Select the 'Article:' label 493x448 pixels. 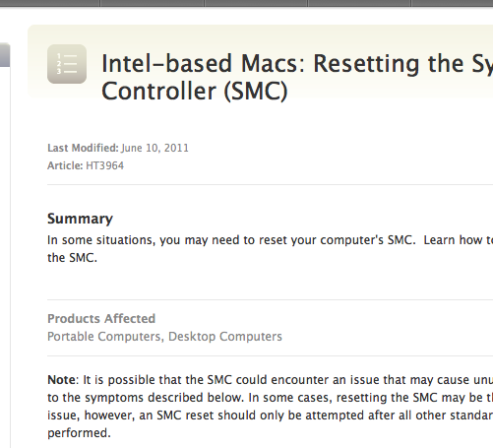click(65, 165)
